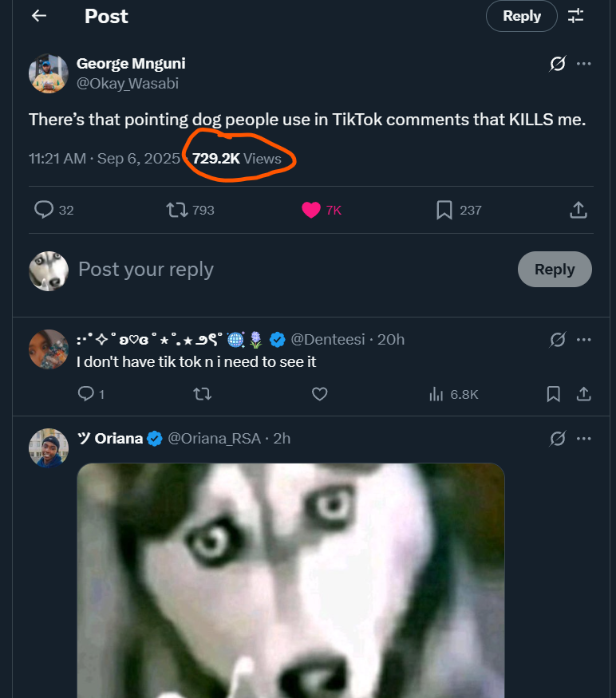Click the Reply button at the top right
This screenshot has width=616, height=698.
point(521,15)
